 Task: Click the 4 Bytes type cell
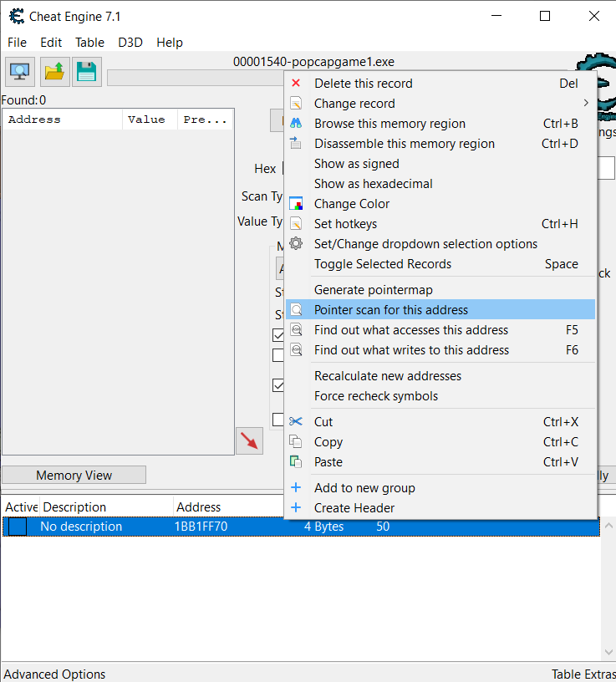323,527
